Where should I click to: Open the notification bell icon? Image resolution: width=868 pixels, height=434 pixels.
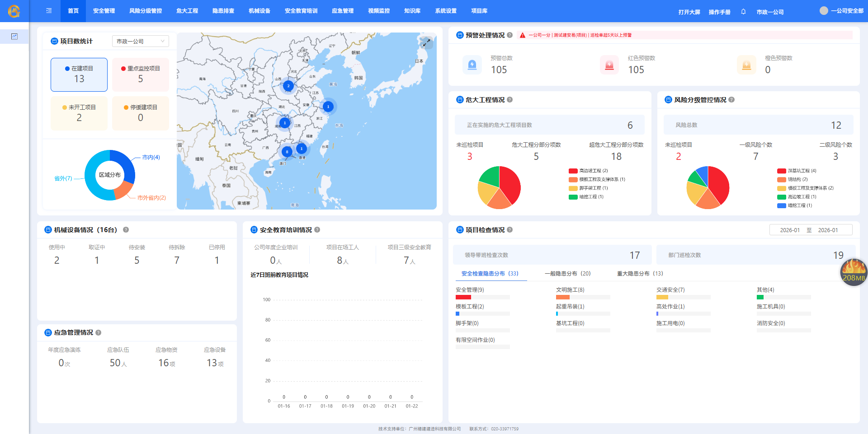coord(743,12)
